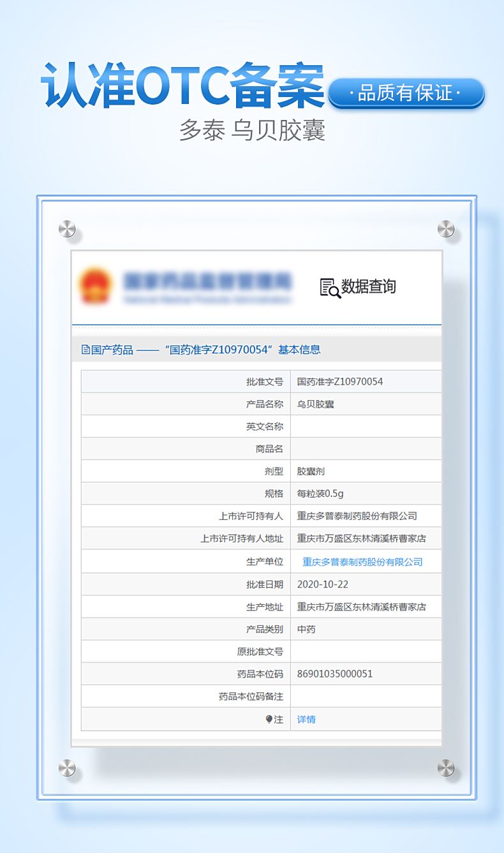
Task: Click the 产品名称 label cell
Action: tap(186, 404)
